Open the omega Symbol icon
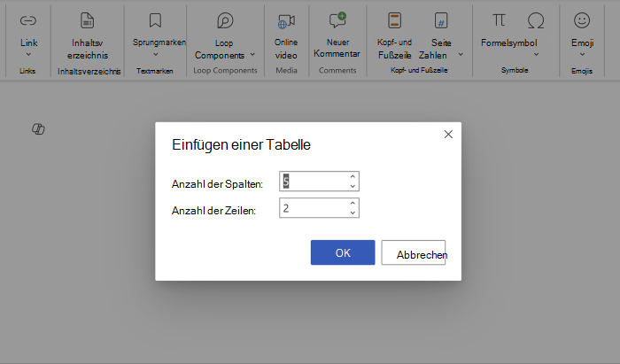 pyautogui.click(x=536, y=20)
